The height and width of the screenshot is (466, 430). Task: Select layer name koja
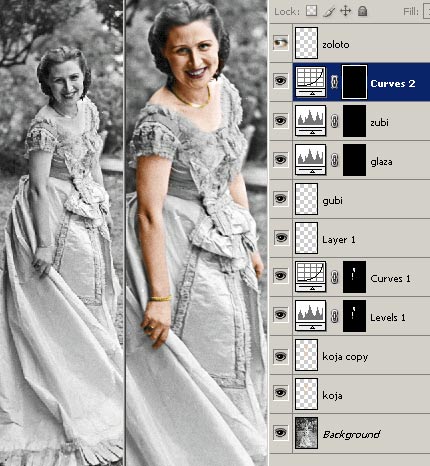(x=332, y=396)
